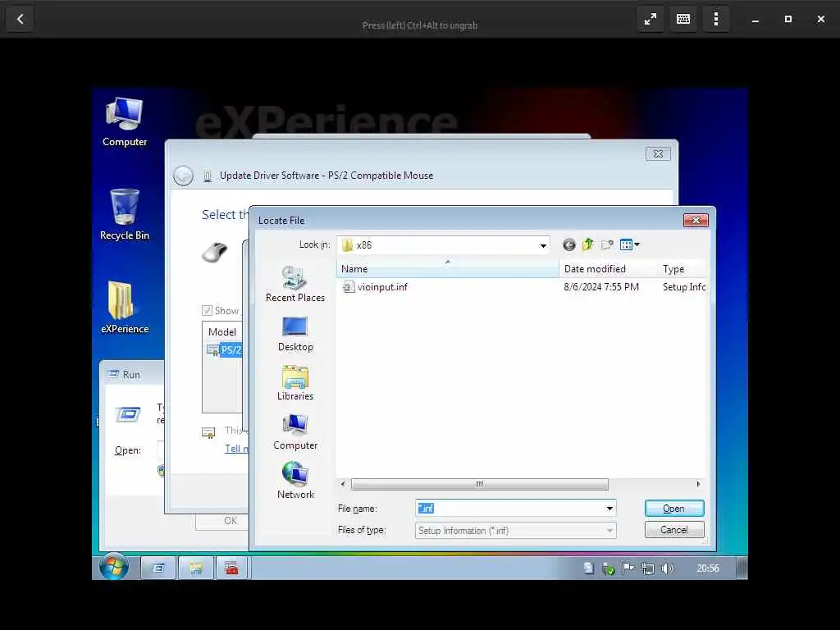This screenshot has height=630, width=840.
Task: Open the view options dropdown arrow
Action: pos(637,244)
